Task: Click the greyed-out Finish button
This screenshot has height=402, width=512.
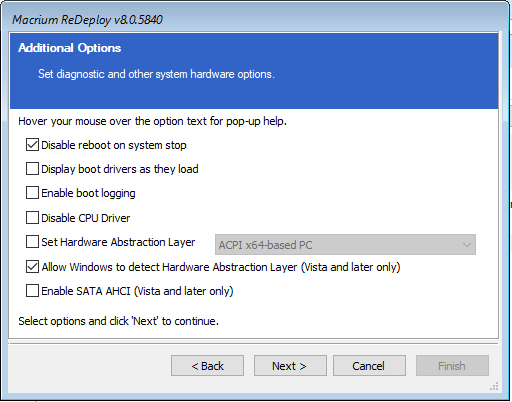Action: coord(452,366)
